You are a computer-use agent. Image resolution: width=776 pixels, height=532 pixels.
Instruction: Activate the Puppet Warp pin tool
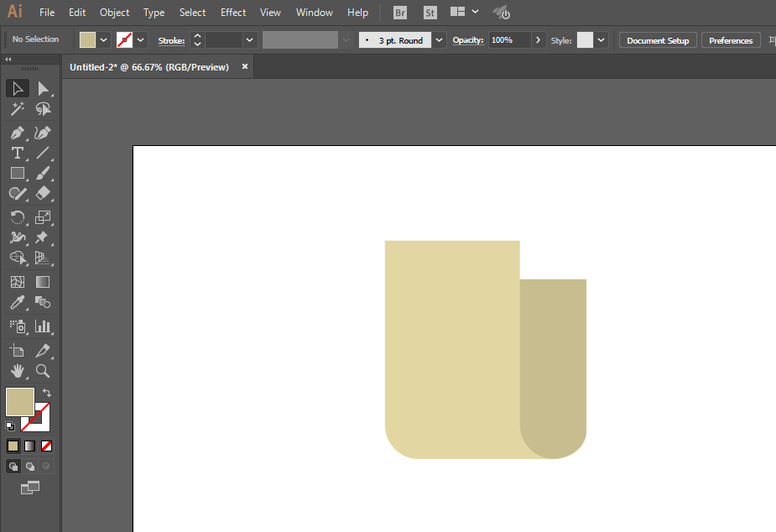click(43, 237)
